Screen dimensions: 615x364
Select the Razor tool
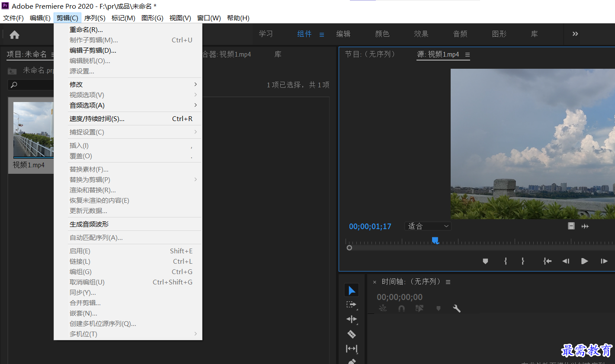click(x=352, y=334)
